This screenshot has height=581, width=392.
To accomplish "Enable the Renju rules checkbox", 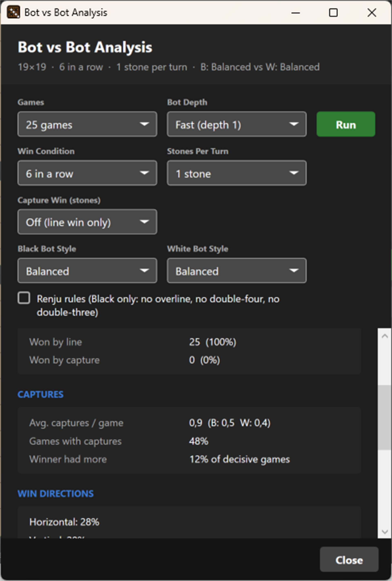I will pyautogui.click(x=24, y=298).
